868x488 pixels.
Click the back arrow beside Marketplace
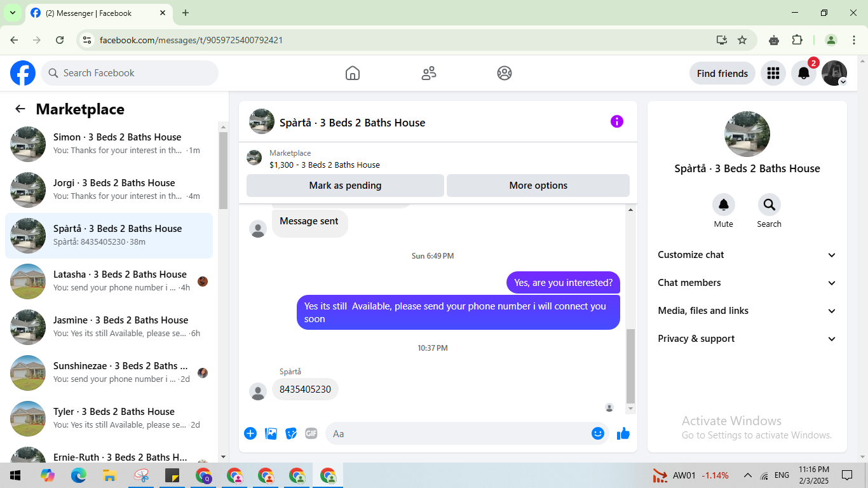[20, 109]
